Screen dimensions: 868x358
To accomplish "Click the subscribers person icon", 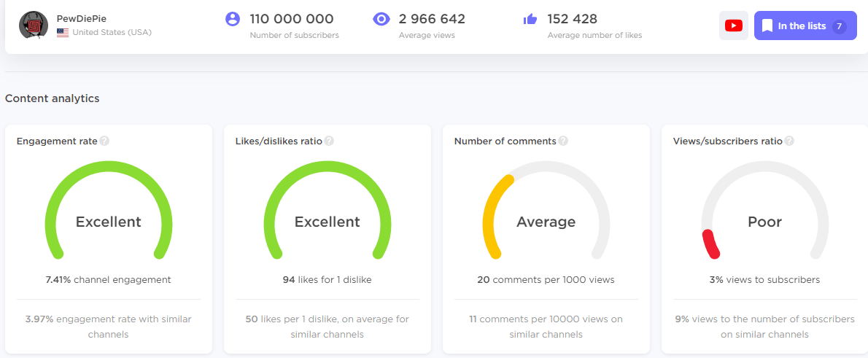I will click(233, 20).
